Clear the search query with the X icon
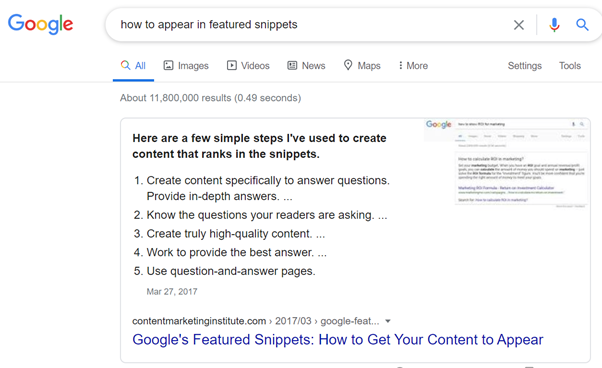Screen dimensions: 602x368 click(519, 25)
